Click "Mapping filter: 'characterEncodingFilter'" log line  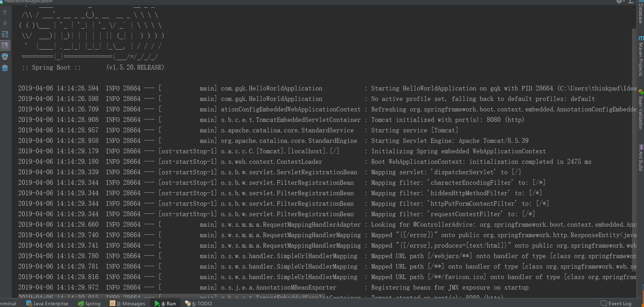(x=458, y=183)
